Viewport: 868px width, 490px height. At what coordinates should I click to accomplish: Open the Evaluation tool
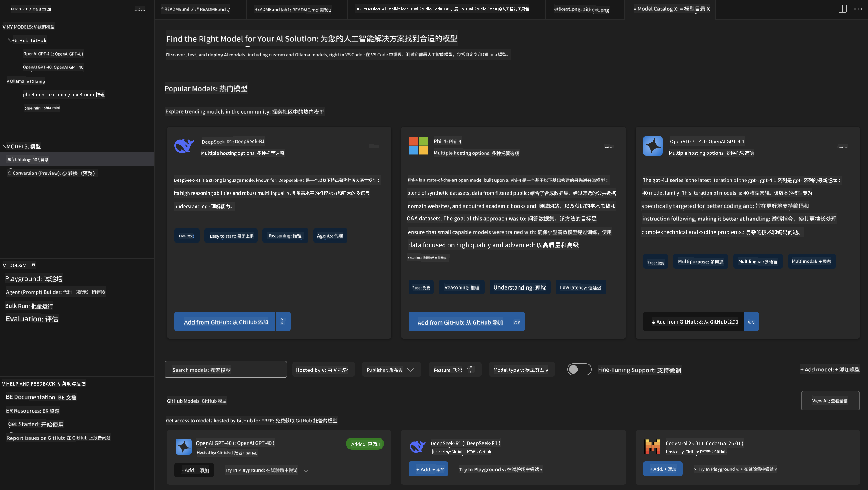(32, 319)
